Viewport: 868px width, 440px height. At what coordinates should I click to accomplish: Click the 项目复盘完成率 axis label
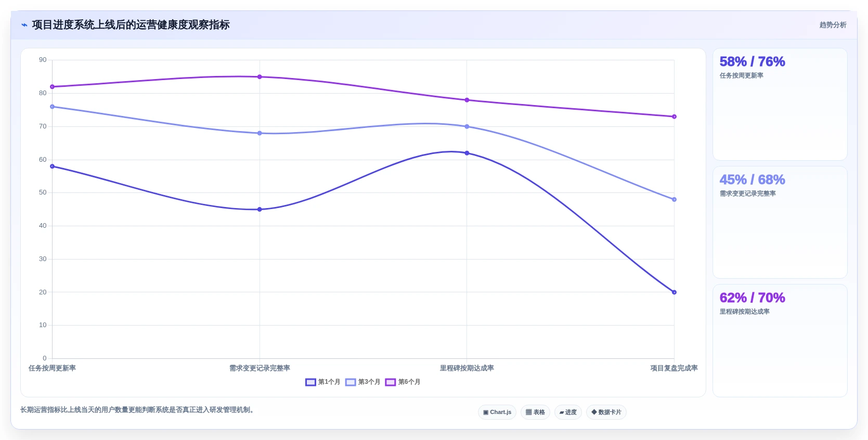674,368
